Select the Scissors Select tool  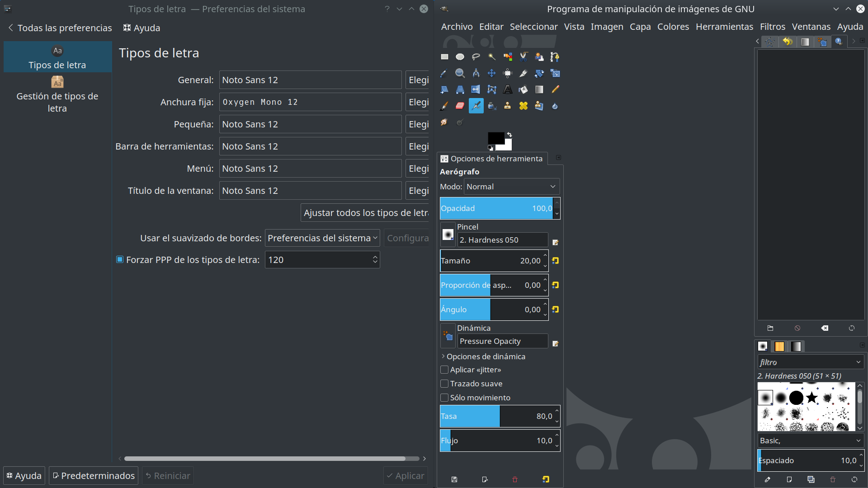[x=524, y=57]
